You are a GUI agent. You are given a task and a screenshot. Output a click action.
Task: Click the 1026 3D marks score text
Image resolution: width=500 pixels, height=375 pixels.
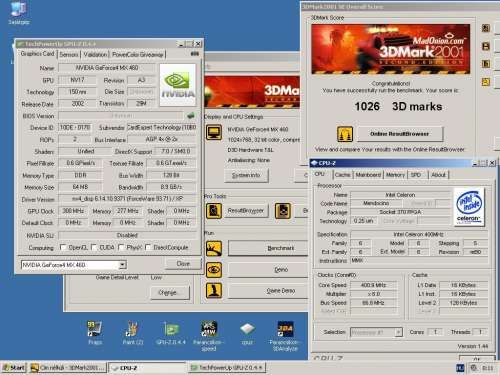pyautogui.click(x=398, y=106)
